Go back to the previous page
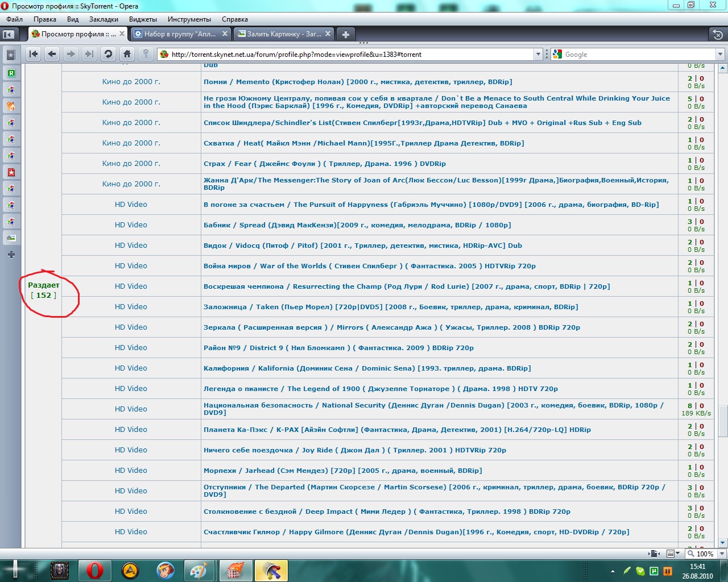Viewport: 728px width, 582px height. (x=52, y=54)
